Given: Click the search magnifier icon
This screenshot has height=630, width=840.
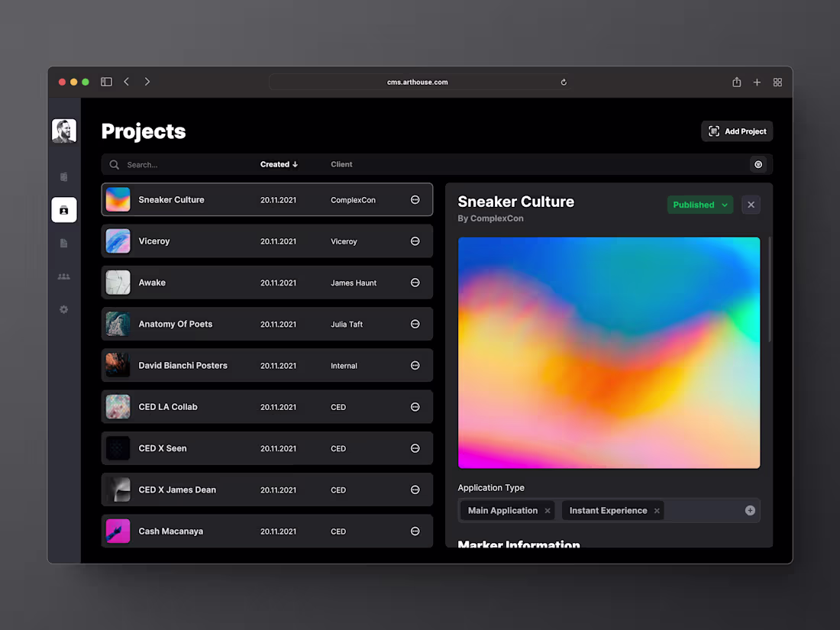Looking at the screenshot, I should 114,164.
